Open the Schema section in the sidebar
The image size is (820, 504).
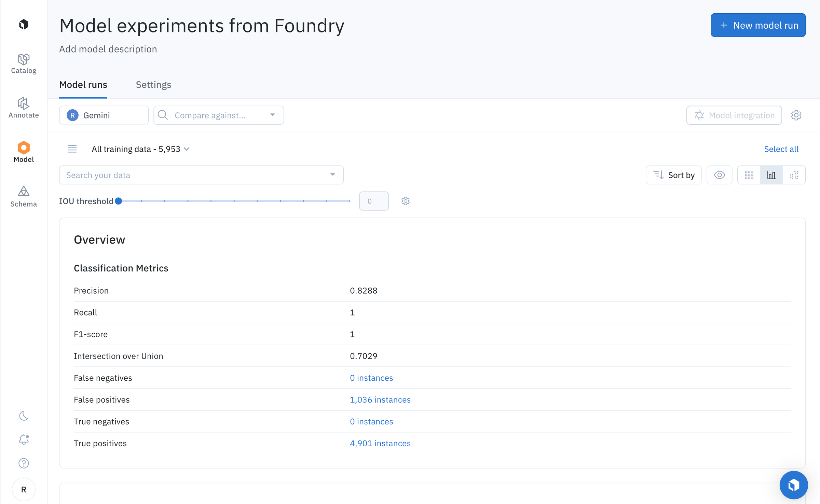(24, 197)
